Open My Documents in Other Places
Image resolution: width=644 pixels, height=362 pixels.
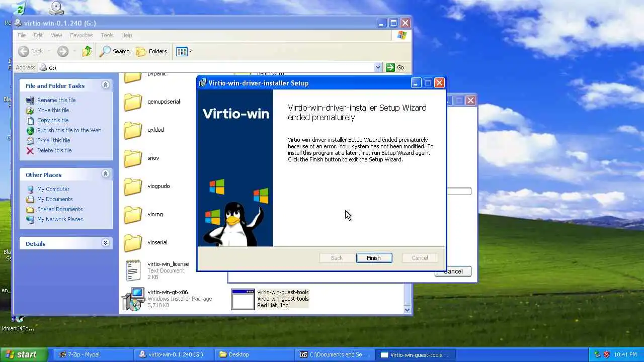(55, 199)
